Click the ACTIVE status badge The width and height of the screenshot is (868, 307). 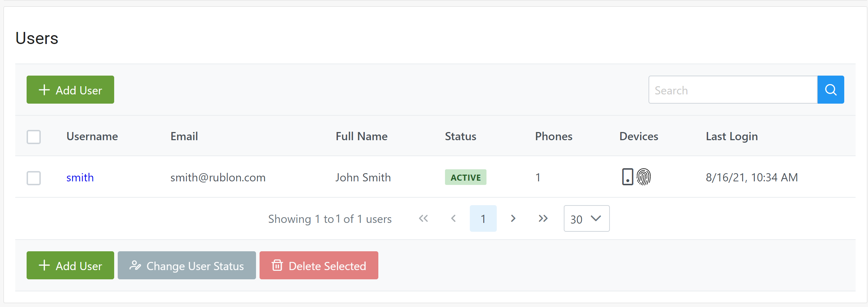click(x=466, y=177)
